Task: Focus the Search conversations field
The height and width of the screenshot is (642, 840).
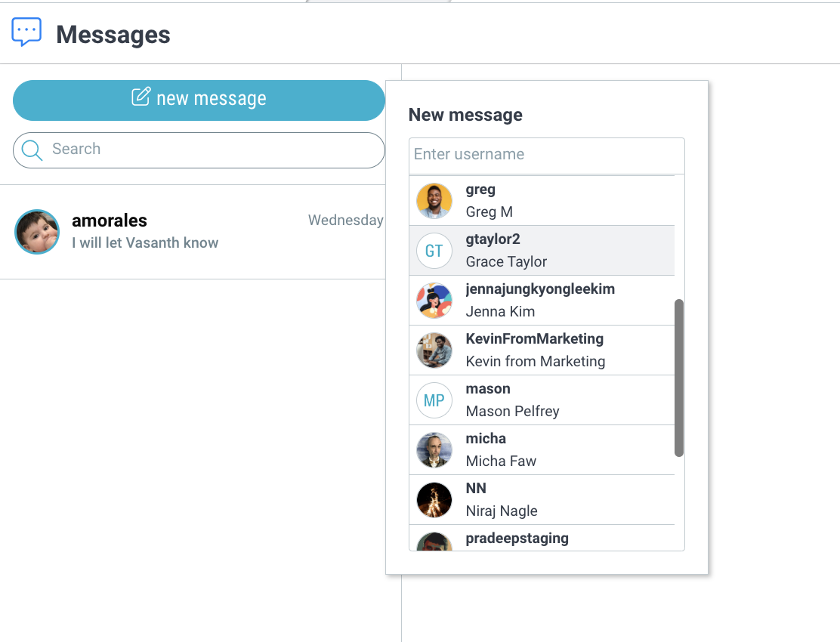Action: (x=199, y=150)
